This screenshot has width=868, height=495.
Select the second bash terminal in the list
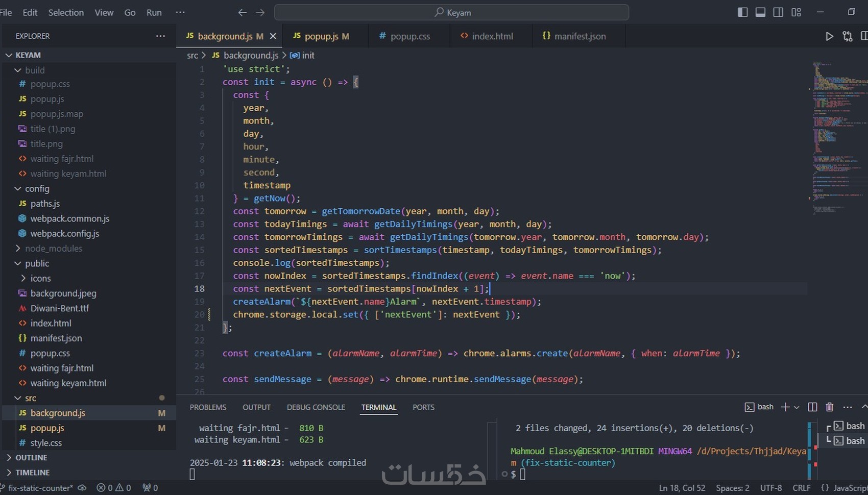coord(849,440)
